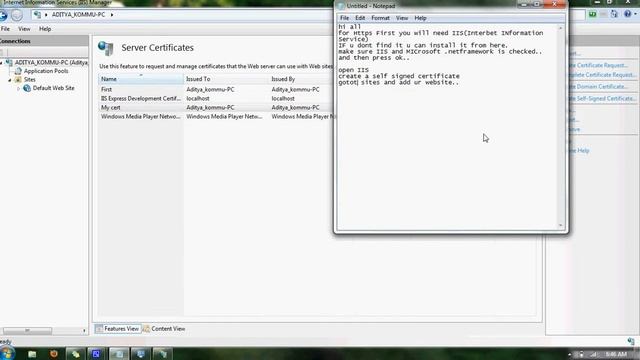
Task: Select the certificate named First
Action: 106,89
